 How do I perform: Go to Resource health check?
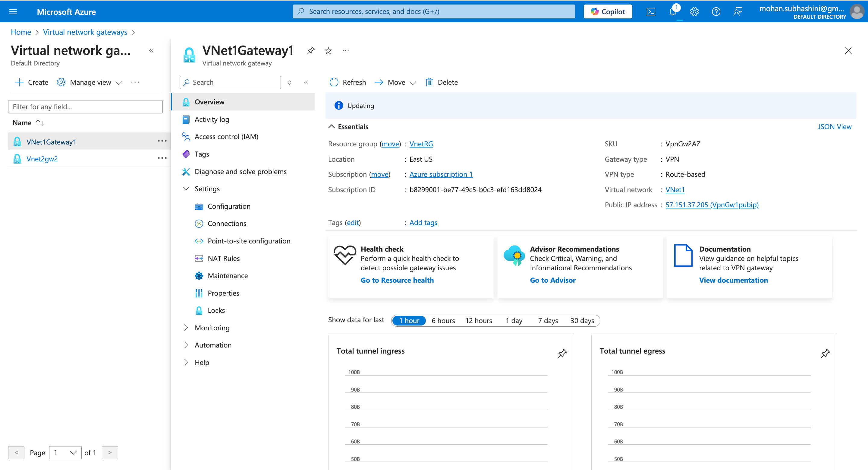pos(397,280)
